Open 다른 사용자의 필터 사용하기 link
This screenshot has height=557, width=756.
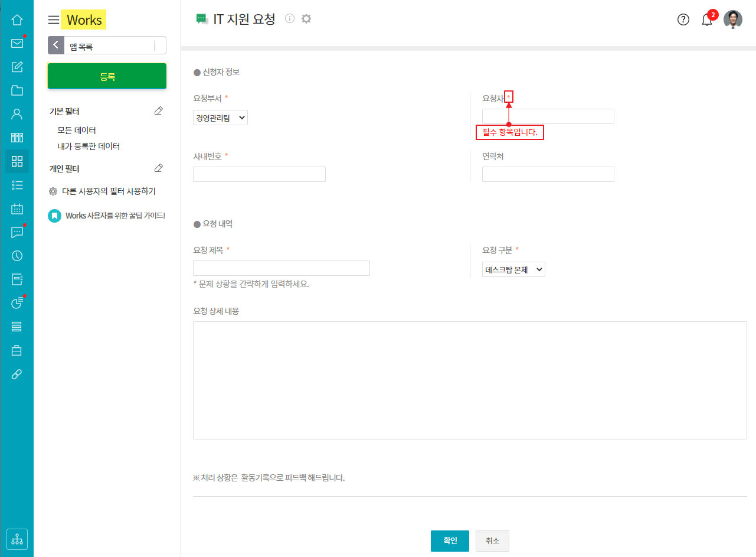(x=108, y=191)
